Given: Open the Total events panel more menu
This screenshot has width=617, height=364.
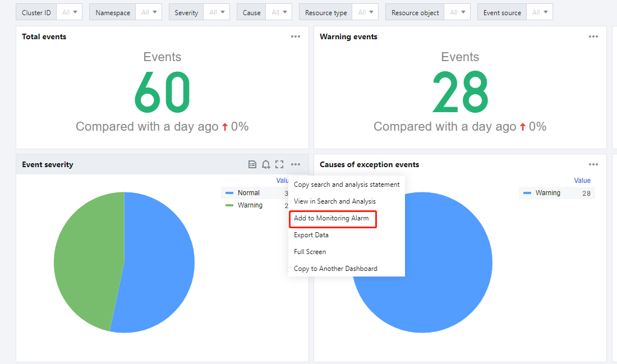Looking at the screenshot, I should 296,36.
